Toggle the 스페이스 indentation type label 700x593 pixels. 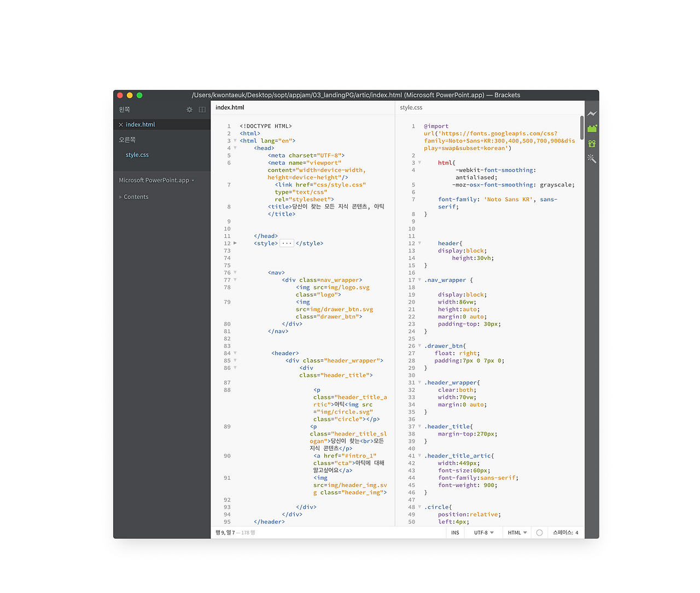pyautogui.click(x=563, y=533)
